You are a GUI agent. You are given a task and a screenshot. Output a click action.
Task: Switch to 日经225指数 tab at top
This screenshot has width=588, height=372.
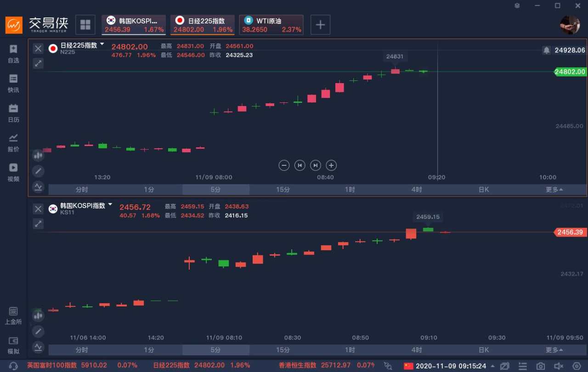tap(203, 25)
